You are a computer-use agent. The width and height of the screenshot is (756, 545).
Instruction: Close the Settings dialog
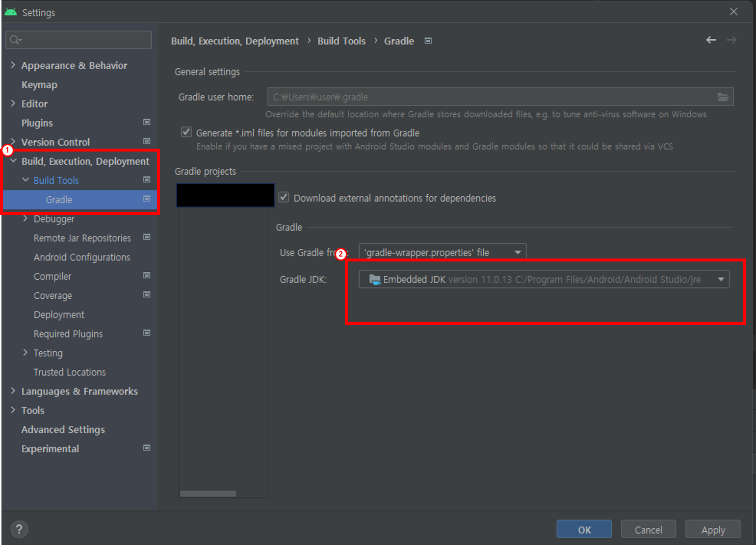[x=733, y=11]
